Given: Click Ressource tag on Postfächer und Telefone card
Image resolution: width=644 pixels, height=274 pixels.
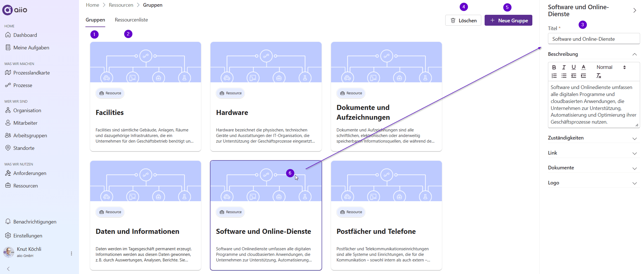Looking at the screenshot, I should pyautogui.click(x=351, y=212).
